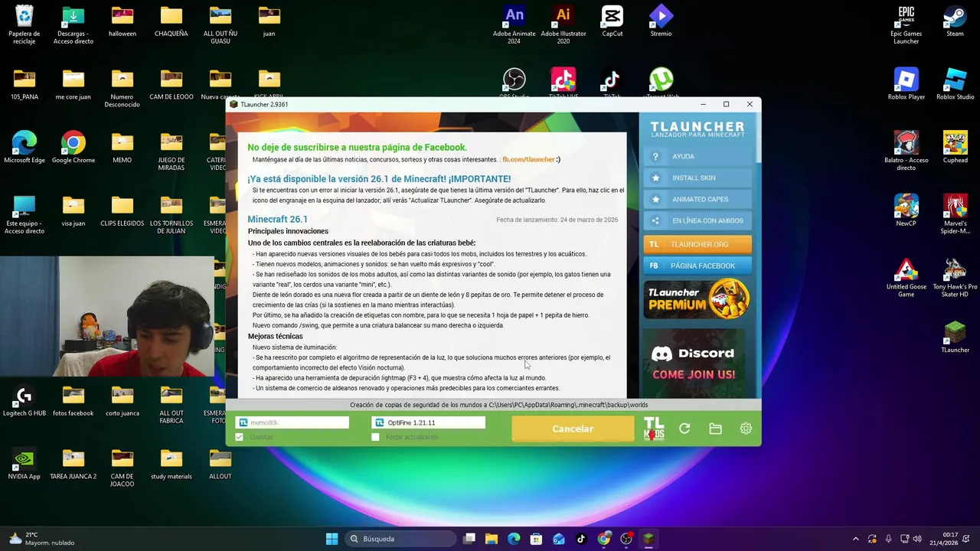This screenshot has width=980, height=551.
Task: Open Microsoft Edge desktop icon
Action: click(24, 147)
